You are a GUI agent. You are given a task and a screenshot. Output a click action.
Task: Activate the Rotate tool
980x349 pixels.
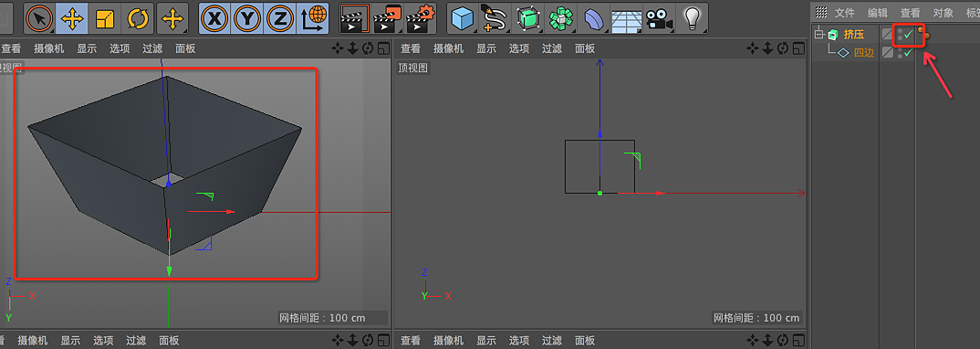click(x=138, y=19)
